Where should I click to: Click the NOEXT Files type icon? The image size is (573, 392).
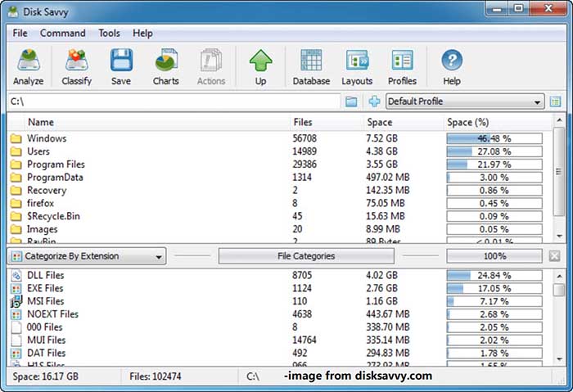tap(16, 314)
